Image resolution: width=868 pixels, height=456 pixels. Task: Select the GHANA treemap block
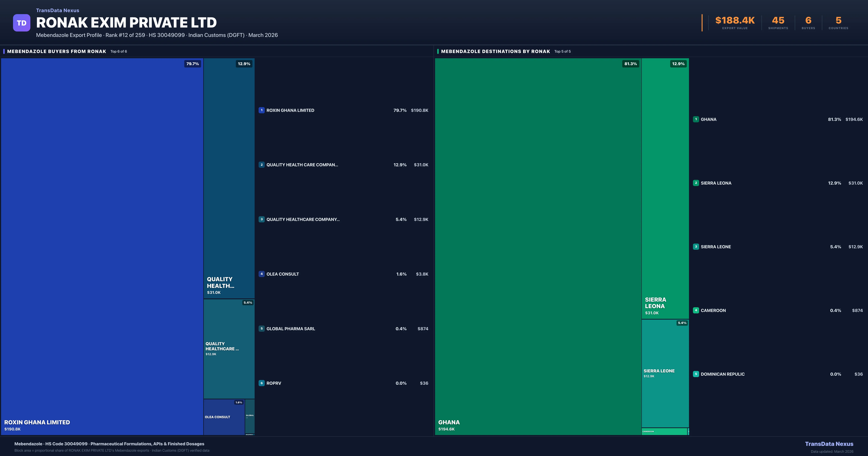pyautogui.click(x=538, y=246)
